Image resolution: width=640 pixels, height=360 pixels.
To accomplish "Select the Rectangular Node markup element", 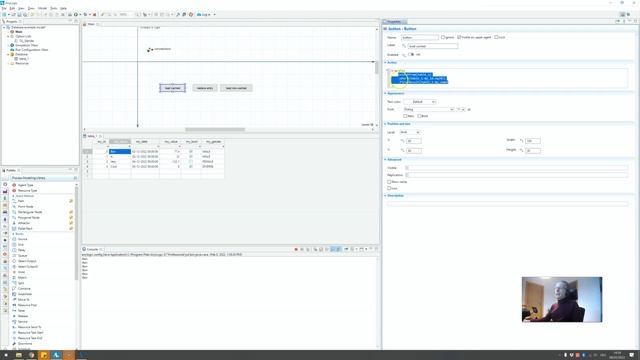I will (30, 212).
